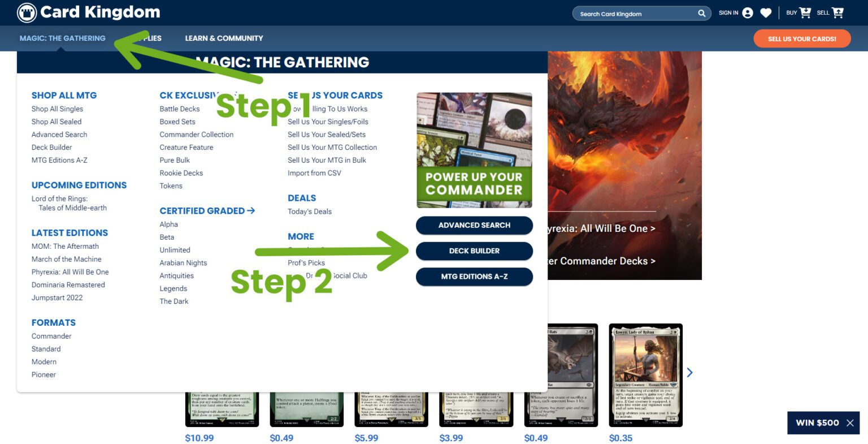
Task: Open the Prof's Picks link
Action: tap(306, 262)
